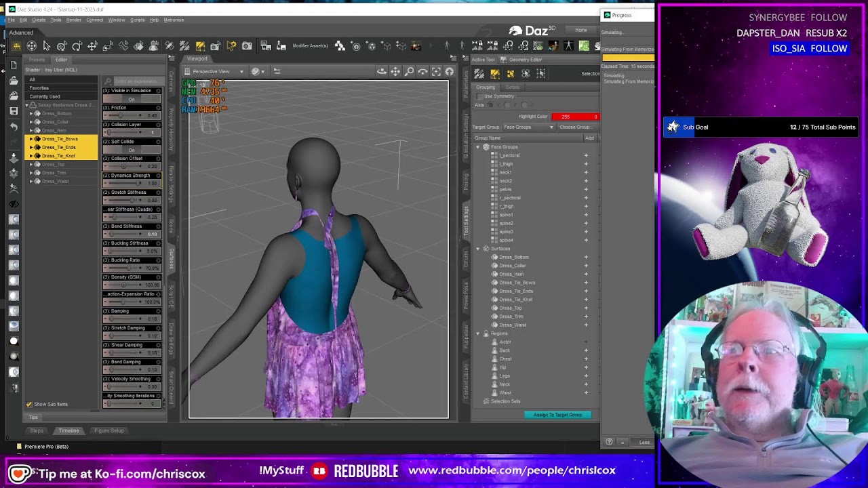Click the Open File folder icon
The image size is (868, 488).
(x=14, y=81)
